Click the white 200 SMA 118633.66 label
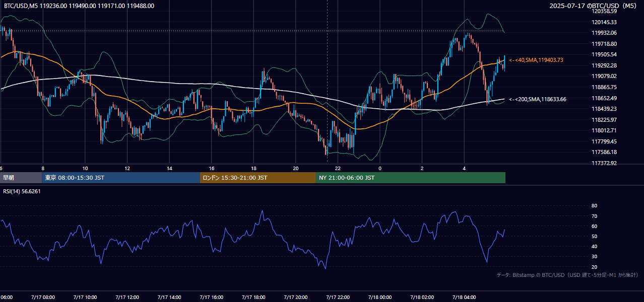 coord(538,99)
